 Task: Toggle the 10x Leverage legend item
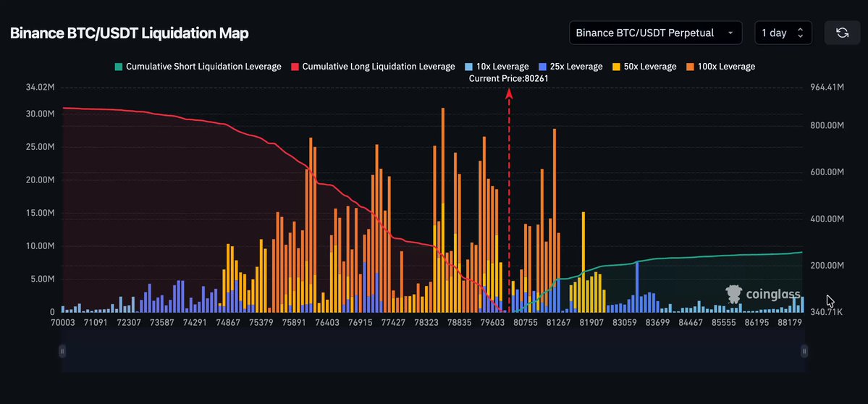coord(497,67)
